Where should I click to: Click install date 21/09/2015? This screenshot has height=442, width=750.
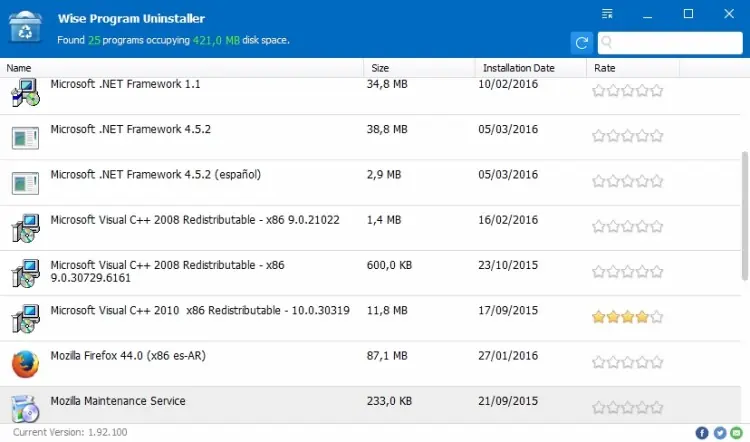pos(508,401)
